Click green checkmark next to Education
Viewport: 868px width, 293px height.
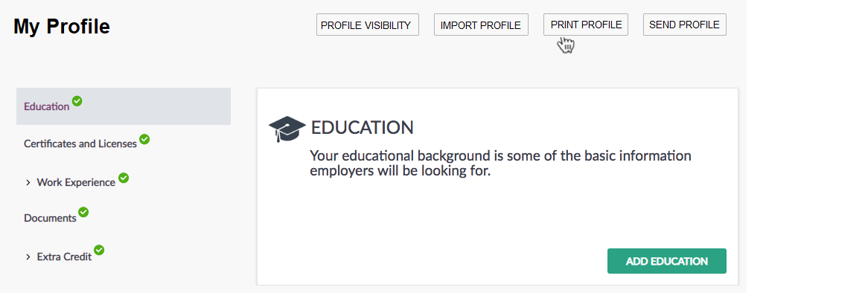pos(77,101)
